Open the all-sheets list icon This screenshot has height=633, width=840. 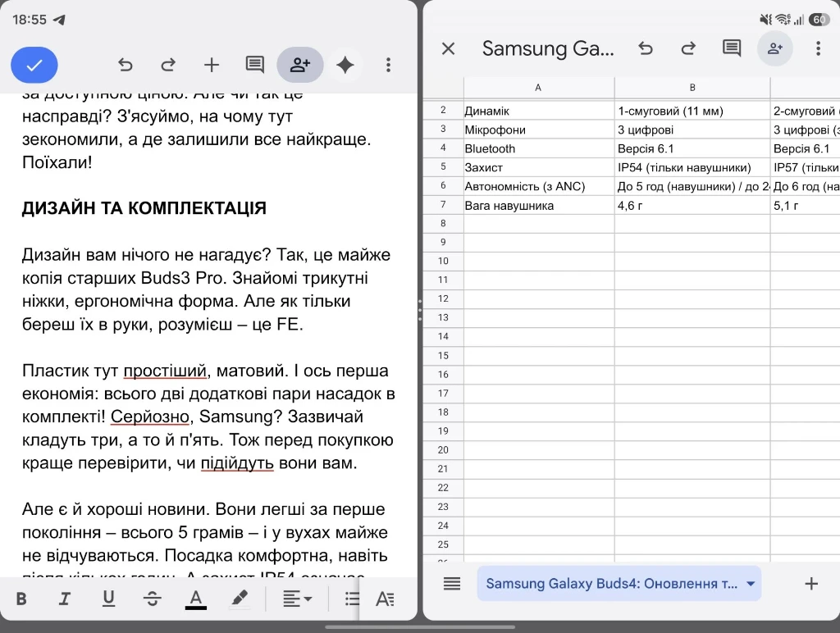tap(452, 583)
